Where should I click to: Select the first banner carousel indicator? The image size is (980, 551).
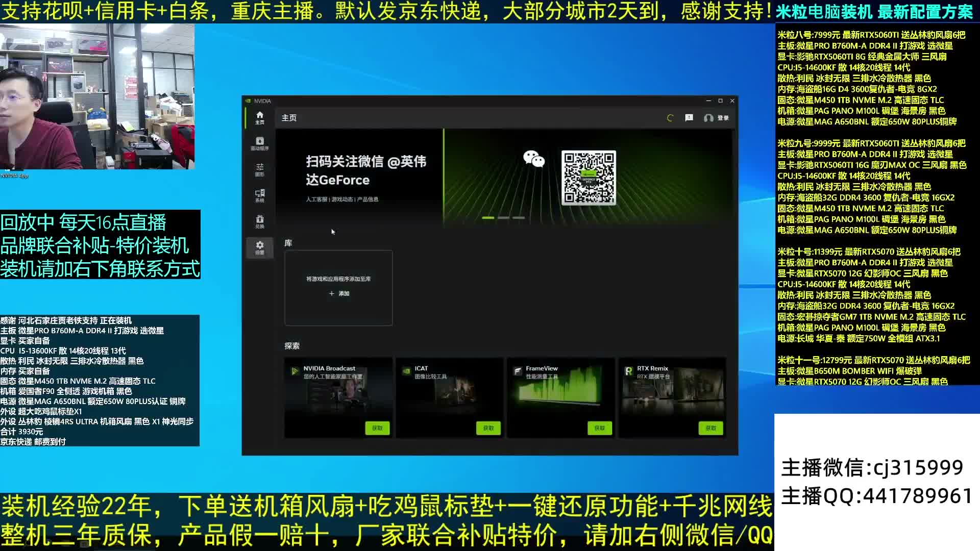coord(488,218)
